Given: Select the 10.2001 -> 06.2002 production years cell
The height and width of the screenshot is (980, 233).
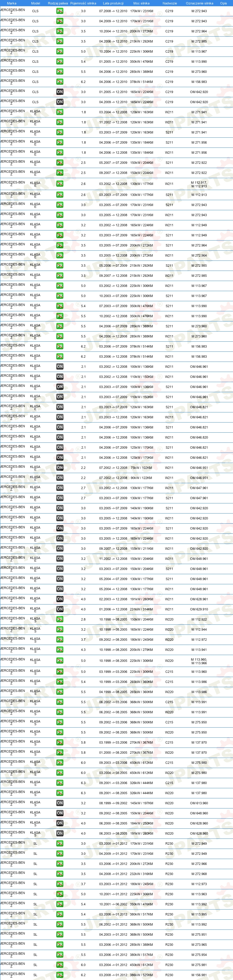Looking at the screenshot, I should click(x=113, y=904).
